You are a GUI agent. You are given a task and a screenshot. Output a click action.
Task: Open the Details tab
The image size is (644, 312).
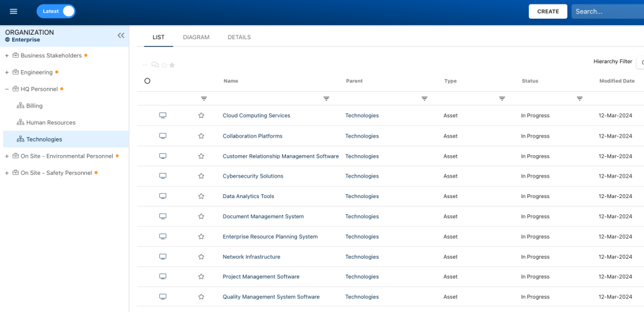pyautogui.click(x=239, y=37)
